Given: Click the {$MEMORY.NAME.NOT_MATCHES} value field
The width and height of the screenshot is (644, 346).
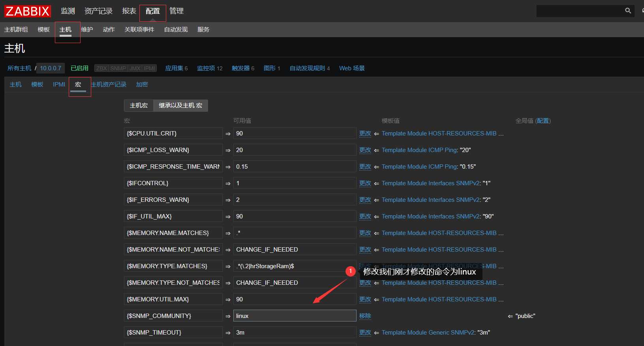Looking at the screenshot, I should (x=295, y=250).
